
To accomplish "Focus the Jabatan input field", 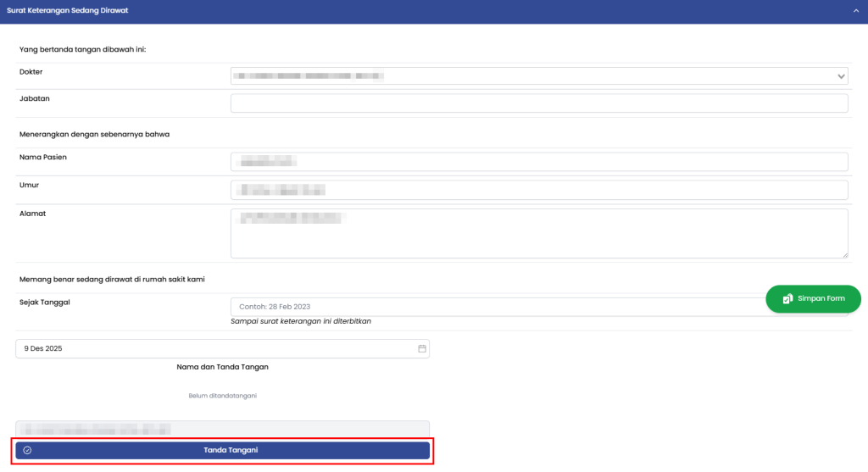I will (x=539, y=103).
